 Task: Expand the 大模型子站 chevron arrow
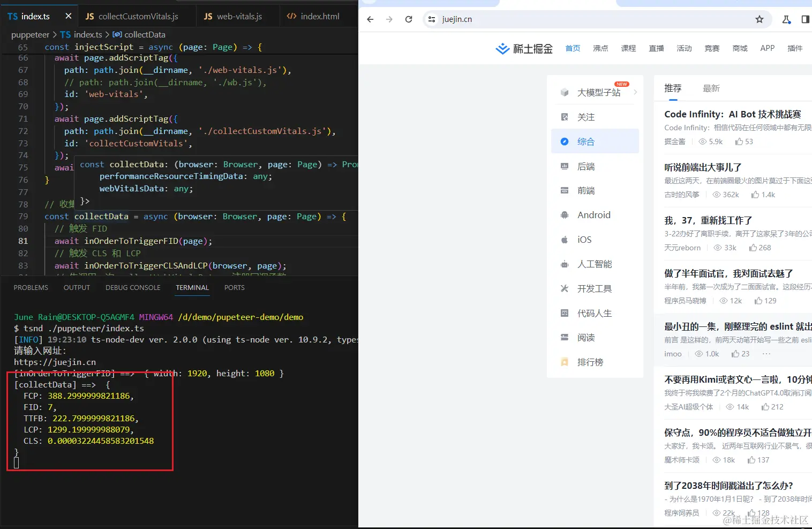click(x=635, y=92)
